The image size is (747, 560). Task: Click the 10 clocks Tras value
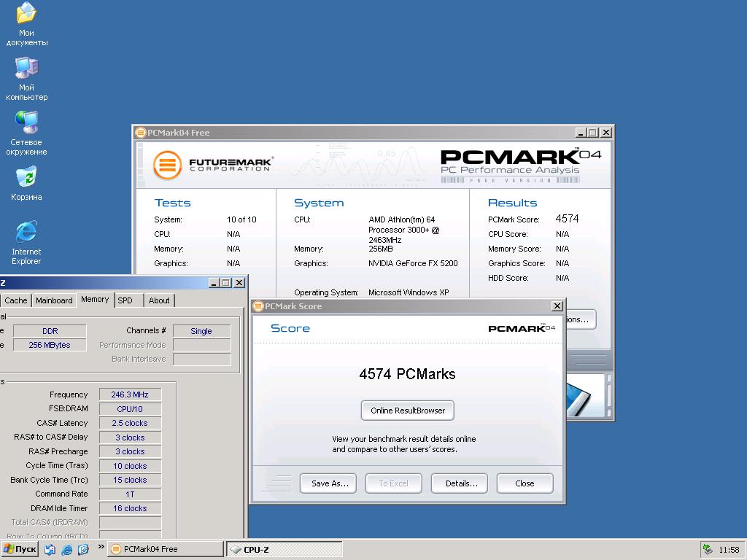point(130,466)
